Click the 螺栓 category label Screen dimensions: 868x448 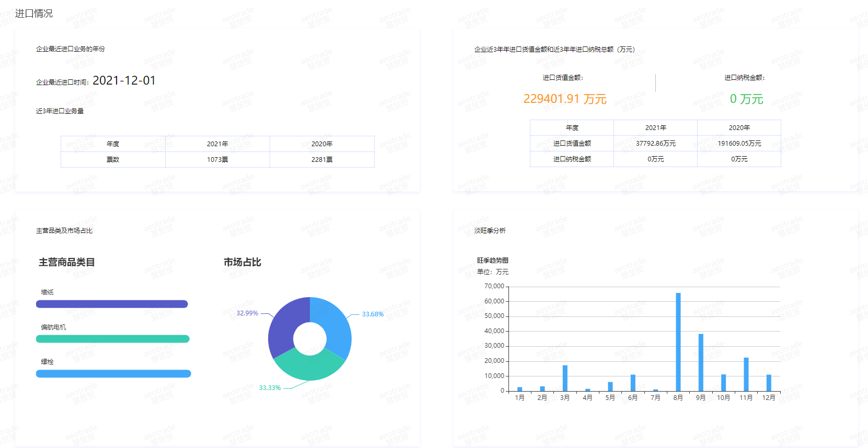[x=48, y=362]
